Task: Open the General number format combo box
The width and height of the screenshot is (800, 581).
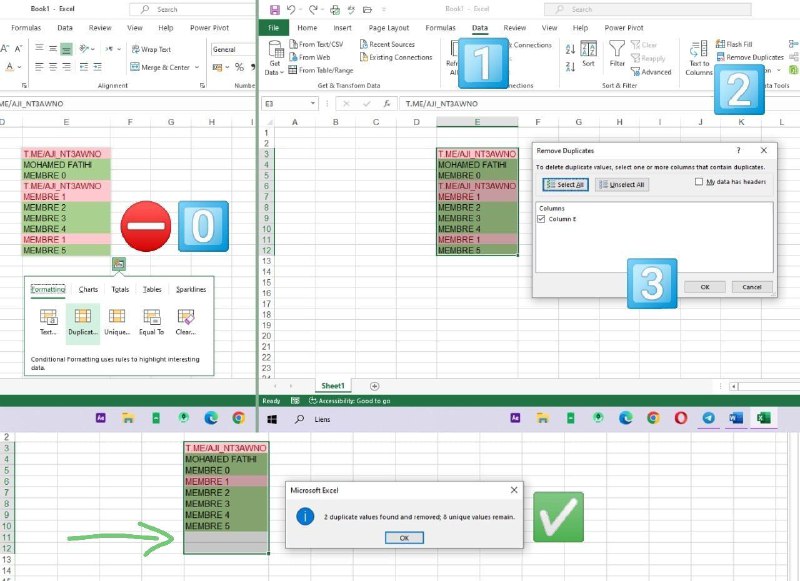Action: 233,49
